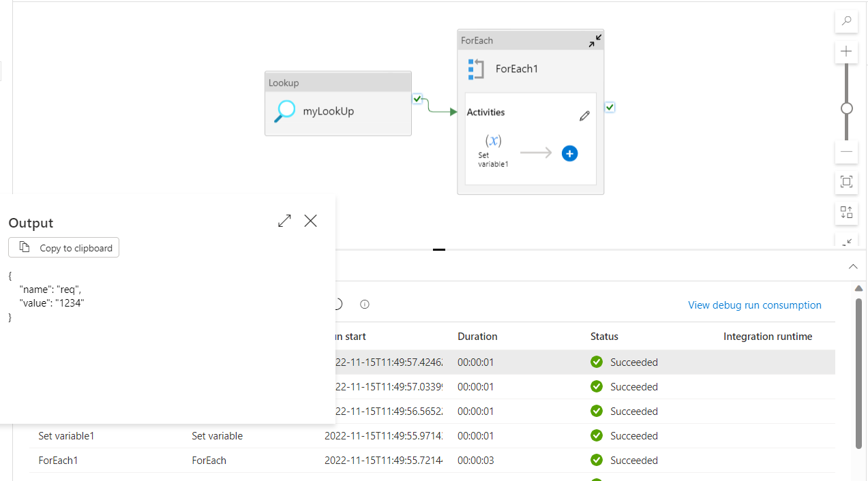The width and height of the screenshot is (868, 481).
Task: Click the run start column header
Action: click(350, 337)
